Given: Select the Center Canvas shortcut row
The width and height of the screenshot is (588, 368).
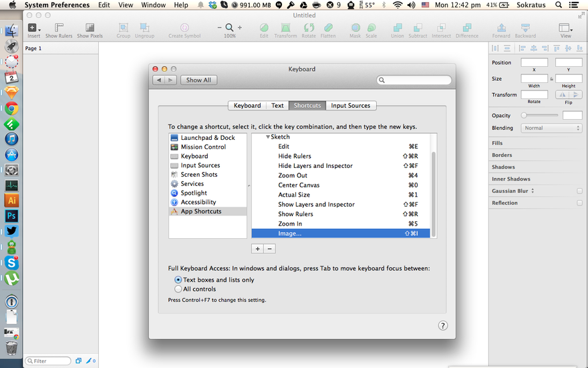Looking at the screenshot, I should tap(341, 185).
